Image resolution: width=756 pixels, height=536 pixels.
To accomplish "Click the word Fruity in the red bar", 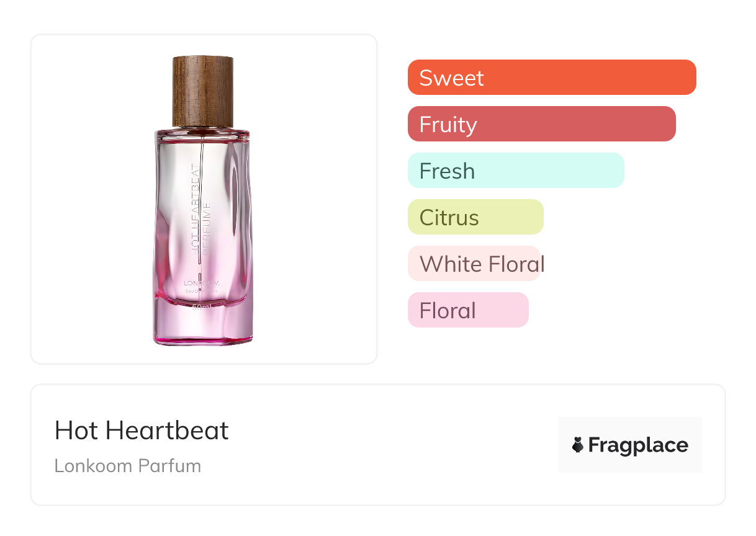I will click(x=448, y=124).
